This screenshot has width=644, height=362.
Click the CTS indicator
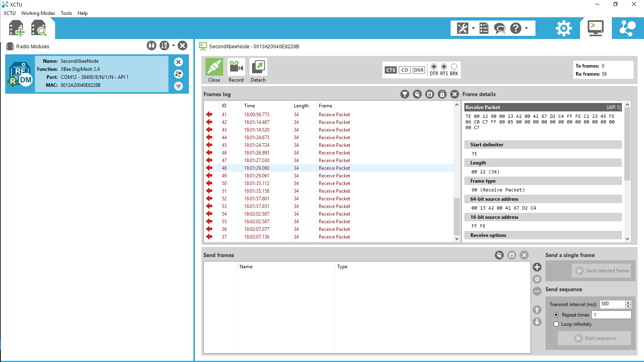pyautogui.click(x=391, y=70)
